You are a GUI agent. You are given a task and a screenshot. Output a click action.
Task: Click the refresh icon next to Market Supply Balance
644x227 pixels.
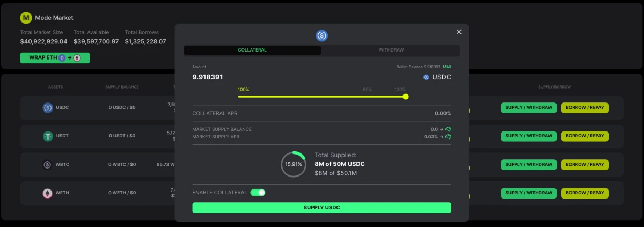coord(448,129)
